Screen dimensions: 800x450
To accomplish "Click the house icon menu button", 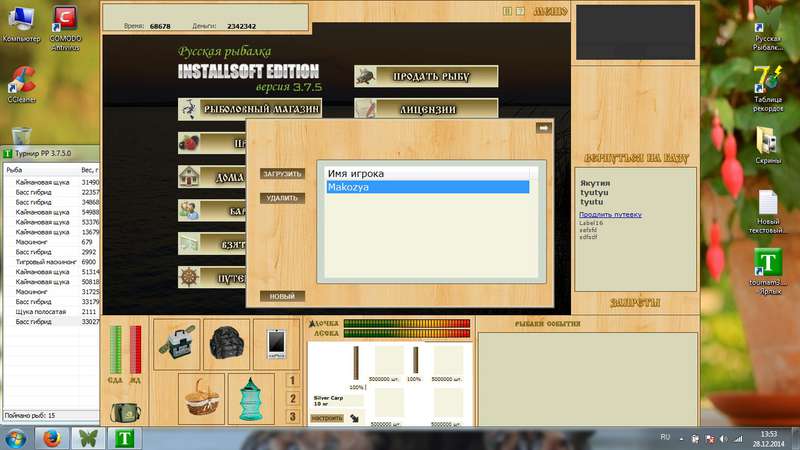I will pyautogui.click(x=189, y=177).
